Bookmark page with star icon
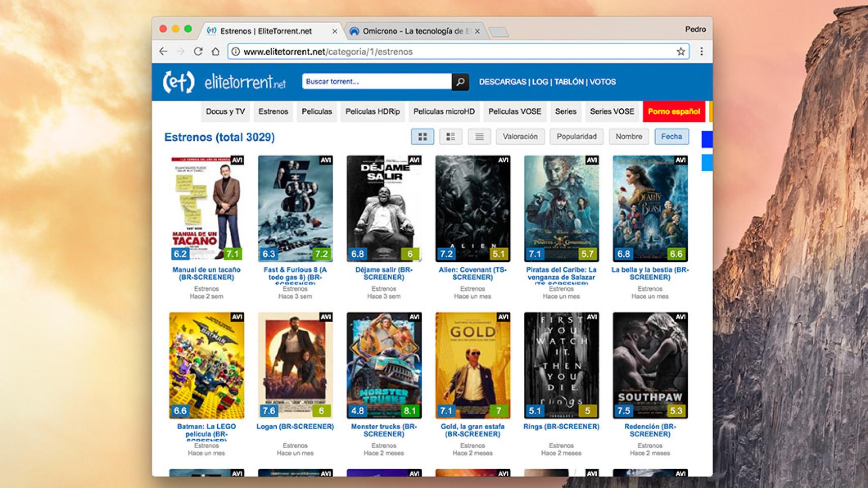The image size is (868, 488). 680,51
